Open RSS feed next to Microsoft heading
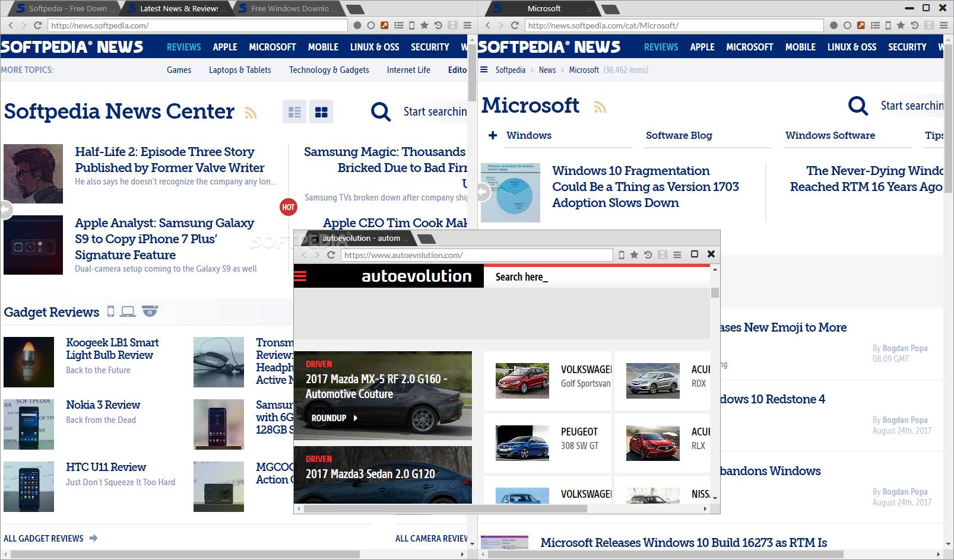 tap(600, 107)
